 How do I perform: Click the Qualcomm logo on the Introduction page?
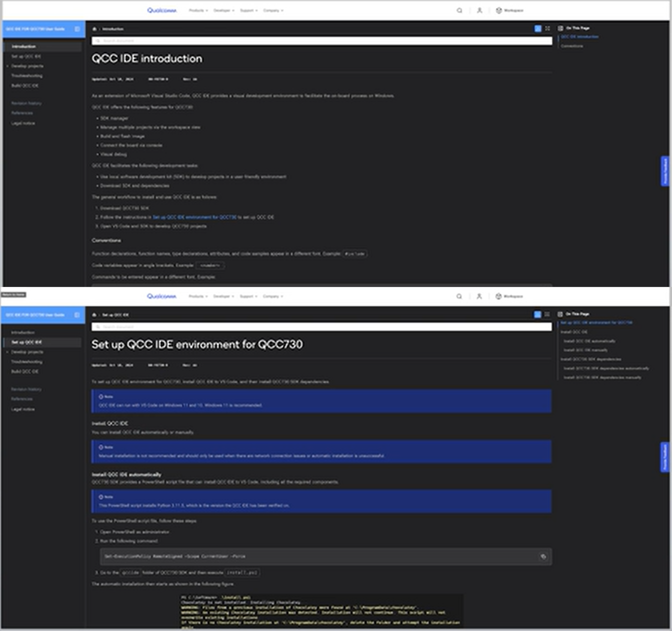coord(161,11)
